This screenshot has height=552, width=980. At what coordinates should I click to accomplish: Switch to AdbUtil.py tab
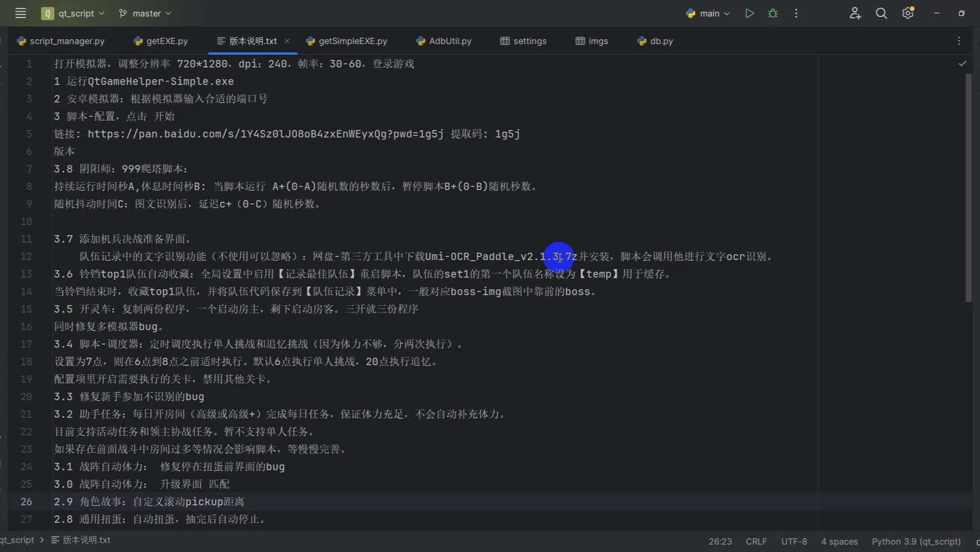[444, 41]
